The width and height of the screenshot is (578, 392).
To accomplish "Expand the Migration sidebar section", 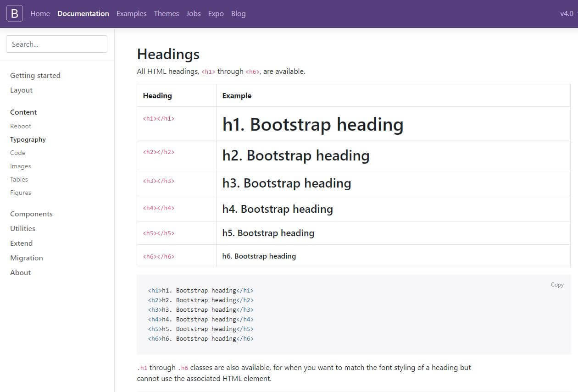I will coord(27,258).
